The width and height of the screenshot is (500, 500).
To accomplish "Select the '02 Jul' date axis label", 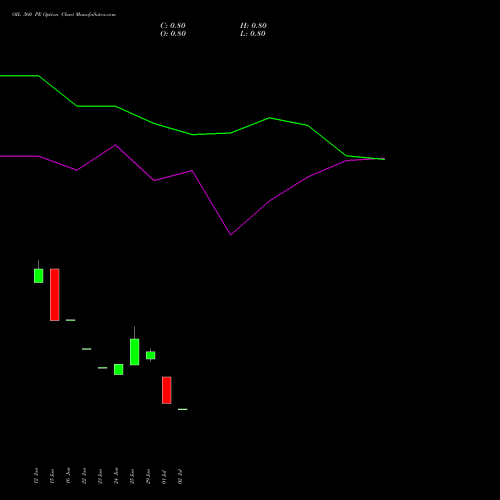I will [x=180, y=477].
